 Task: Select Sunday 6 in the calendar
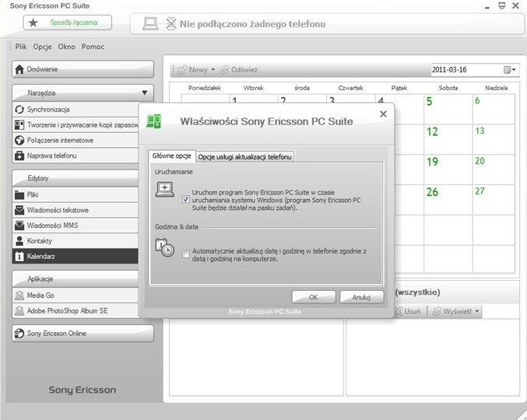(x=494, y=109)
